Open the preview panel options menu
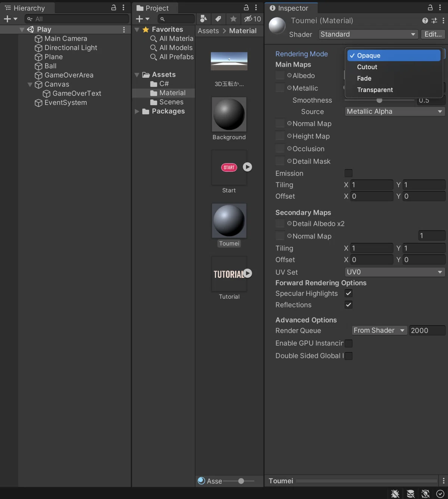The height and width of the screenshot is (499, 448). pyautogui.click(x=444, y=481)
